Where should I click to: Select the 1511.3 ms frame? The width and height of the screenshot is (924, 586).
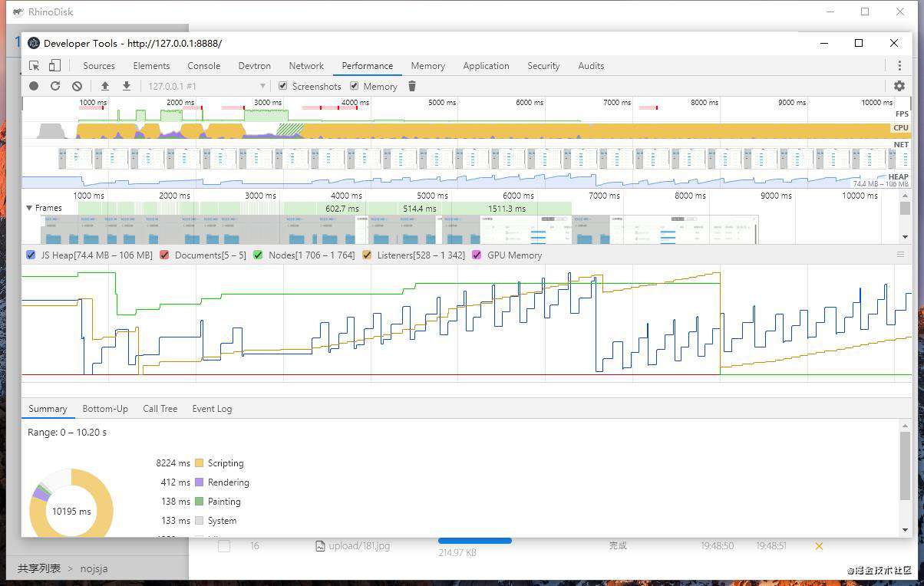[507, 209]
